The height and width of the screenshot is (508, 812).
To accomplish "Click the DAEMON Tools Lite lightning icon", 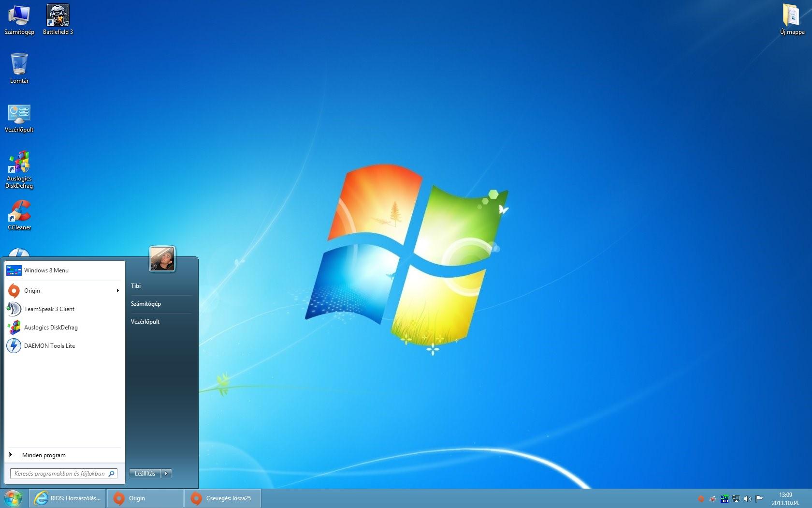I will (14, 346).
